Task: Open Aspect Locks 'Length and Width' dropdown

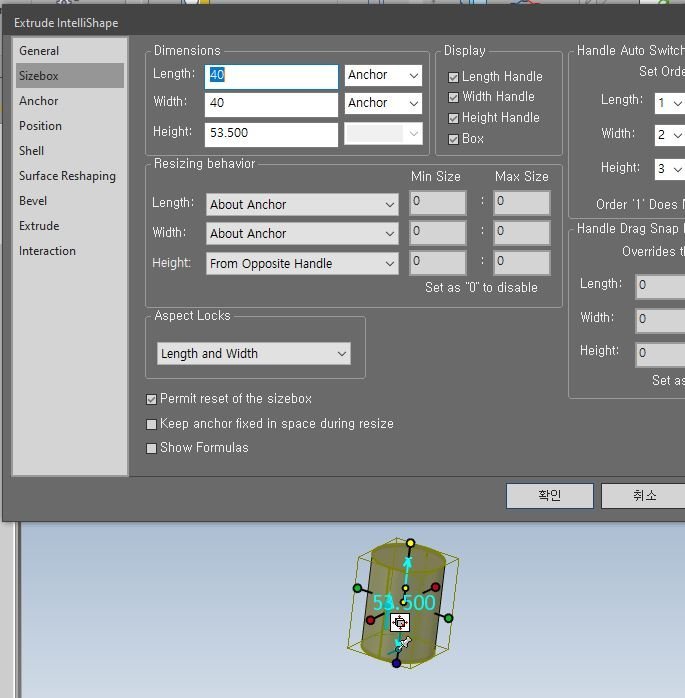Action: point(254,353)
